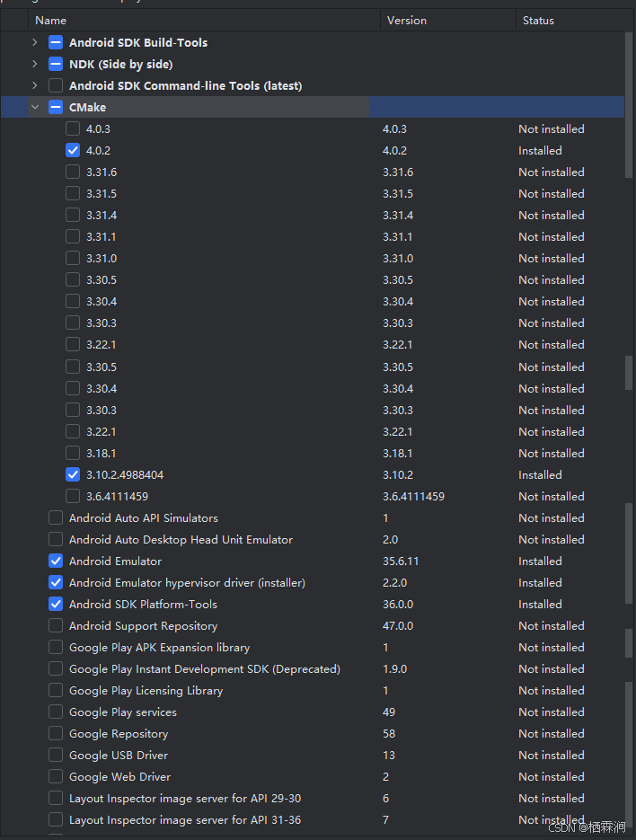
Task: Check the Google USB Driver checkbox
Action: (x=56, y=755)
